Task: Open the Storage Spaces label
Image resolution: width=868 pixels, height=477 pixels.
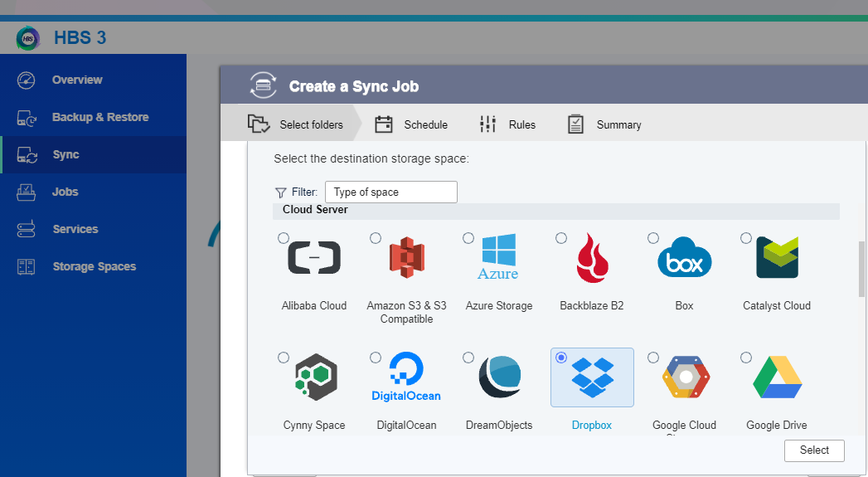Action: pyautogui.click(x=95, y=266)
